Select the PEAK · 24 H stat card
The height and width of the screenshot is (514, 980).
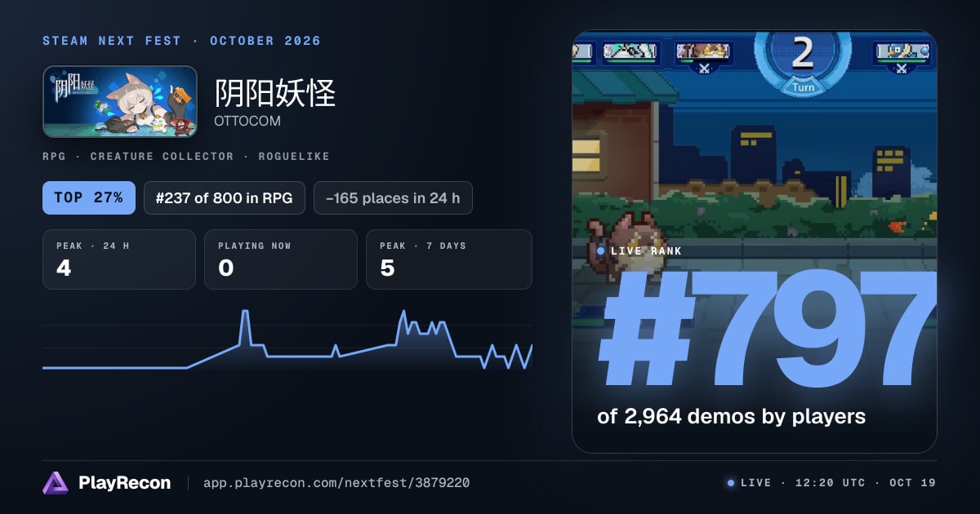pos(119,259)
